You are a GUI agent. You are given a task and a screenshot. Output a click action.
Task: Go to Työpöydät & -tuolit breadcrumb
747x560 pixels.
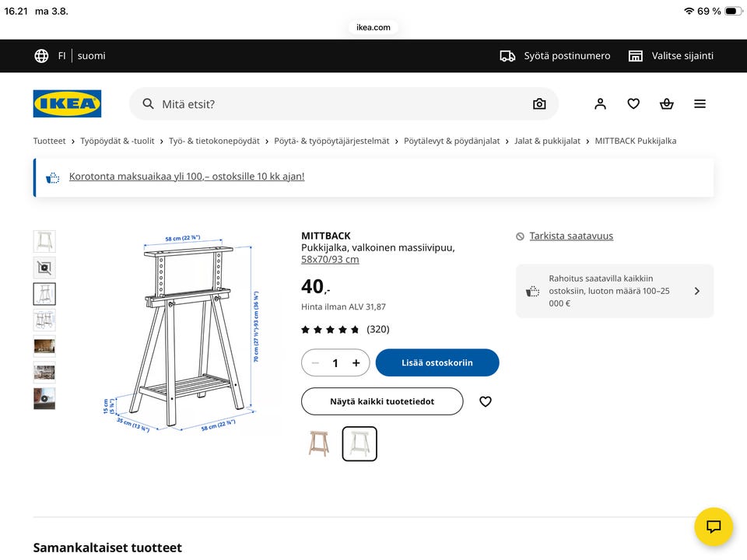pos(117,141)
